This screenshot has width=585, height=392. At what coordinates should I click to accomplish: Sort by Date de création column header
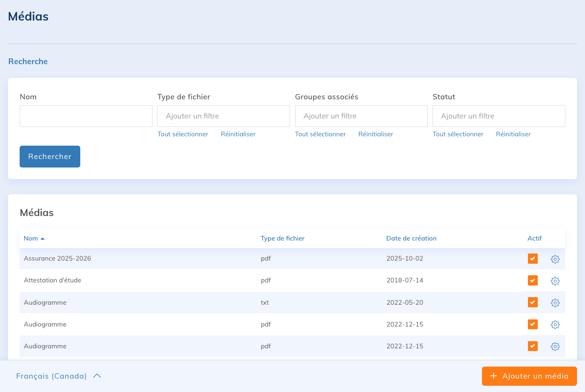point(411,238)
